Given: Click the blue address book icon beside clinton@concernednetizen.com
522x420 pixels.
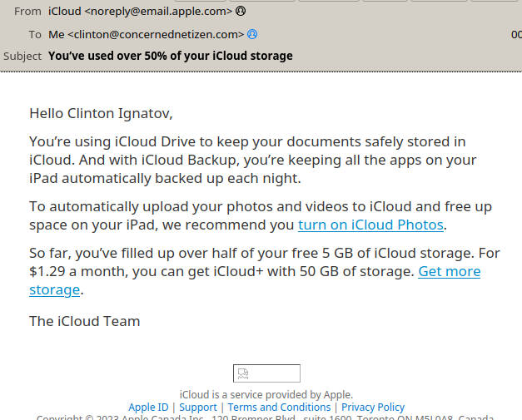Looking at the screenshot, I should pos(252,34).
